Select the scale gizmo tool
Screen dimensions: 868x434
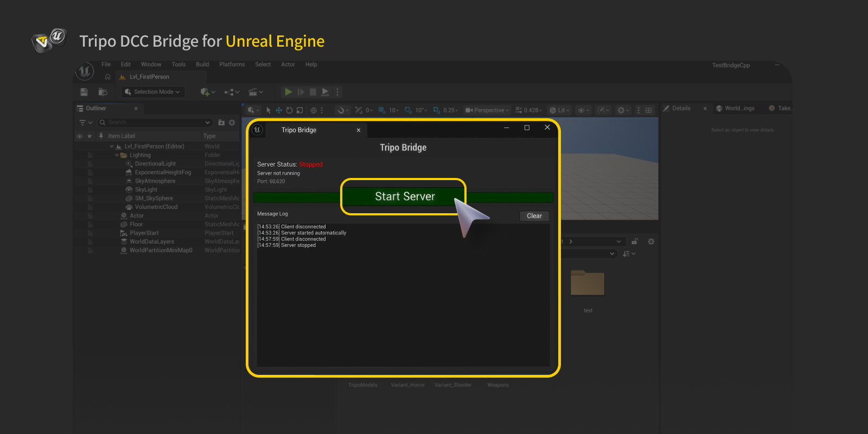pos(299,110)
